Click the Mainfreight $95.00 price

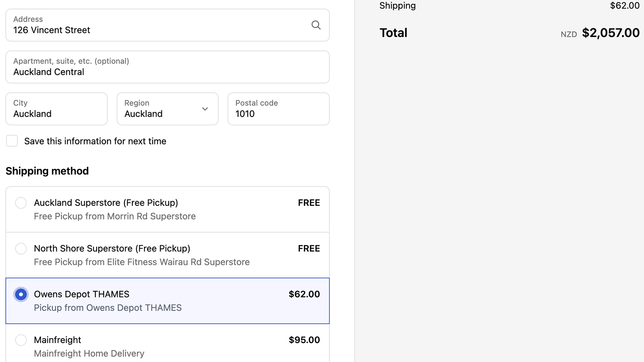304,340
